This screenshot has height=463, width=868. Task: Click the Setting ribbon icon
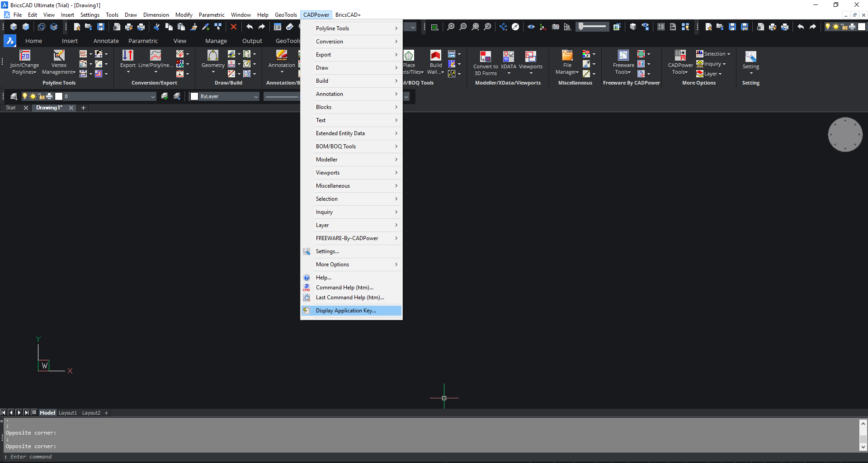click(751, 57)
